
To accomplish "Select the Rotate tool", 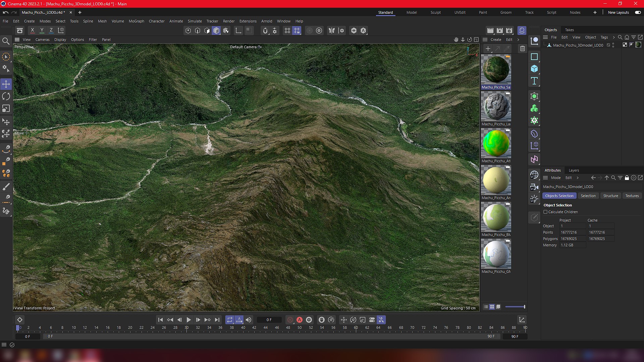I will [x=6, y=96].
